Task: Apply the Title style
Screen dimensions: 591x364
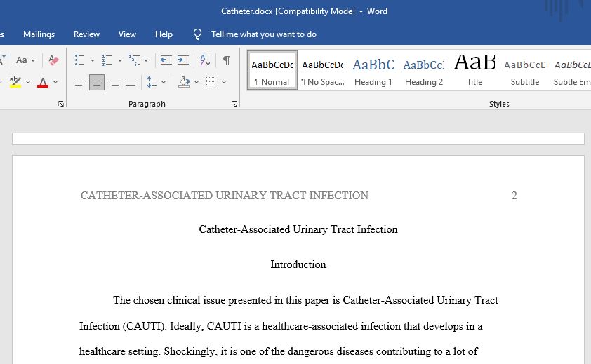Action: coord(474,70)
